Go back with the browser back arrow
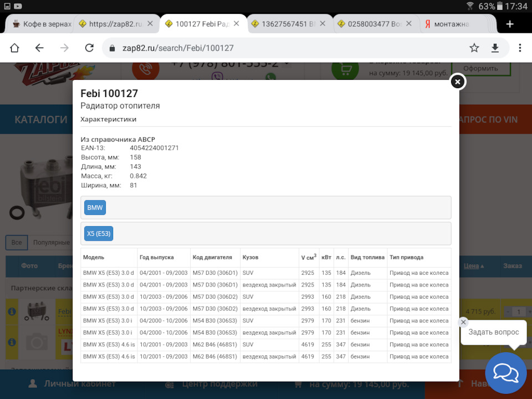This screenshot has width=532, height=399. click(39, 48)
